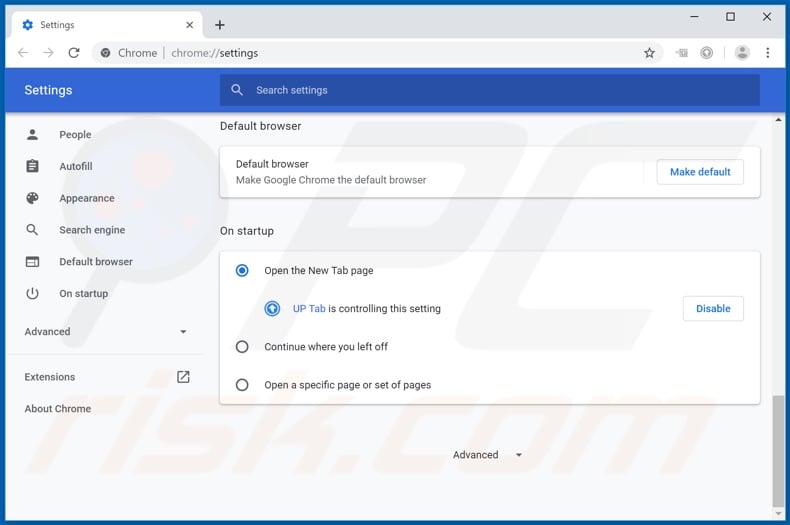
Task: Bookmark this page with the star icon
Action: coord(649,53)
